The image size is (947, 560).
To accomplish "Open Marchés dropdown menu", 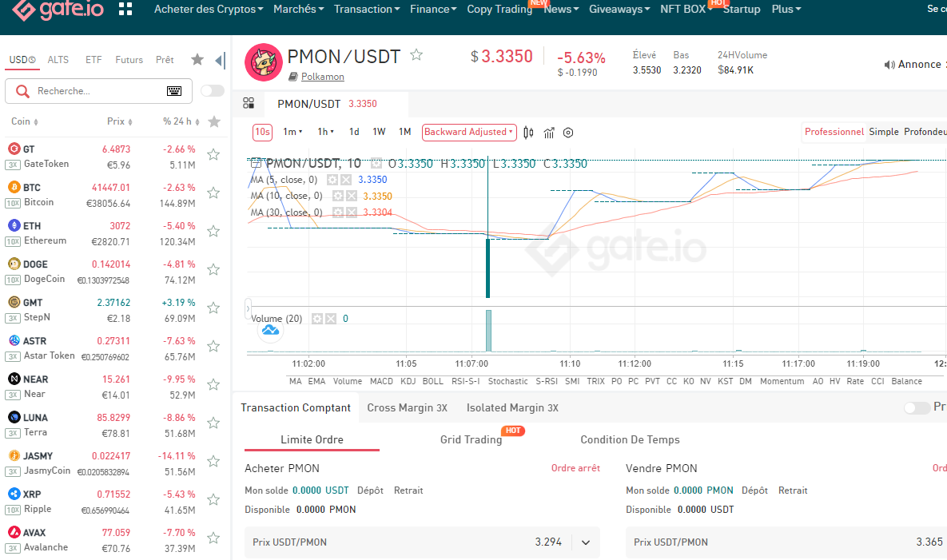I will pyautogui.click(x=298, y=9).
